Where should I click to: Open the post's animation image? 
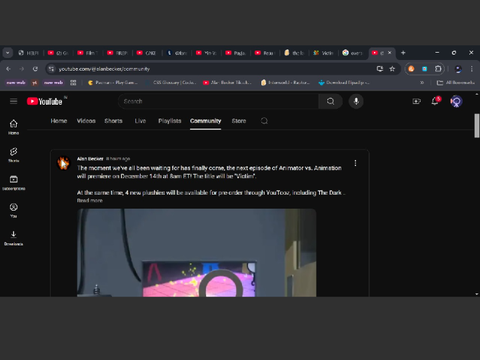coord(197,253)
